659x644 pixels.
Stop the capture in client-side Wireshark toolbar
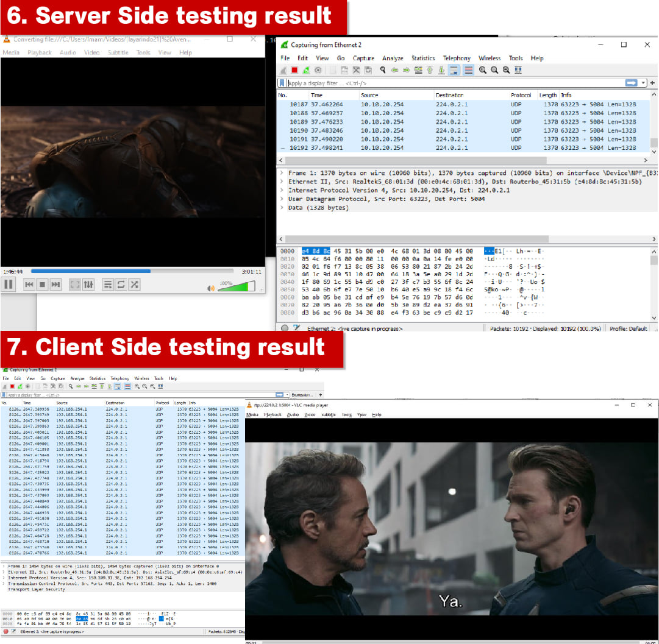coord(12,386)
